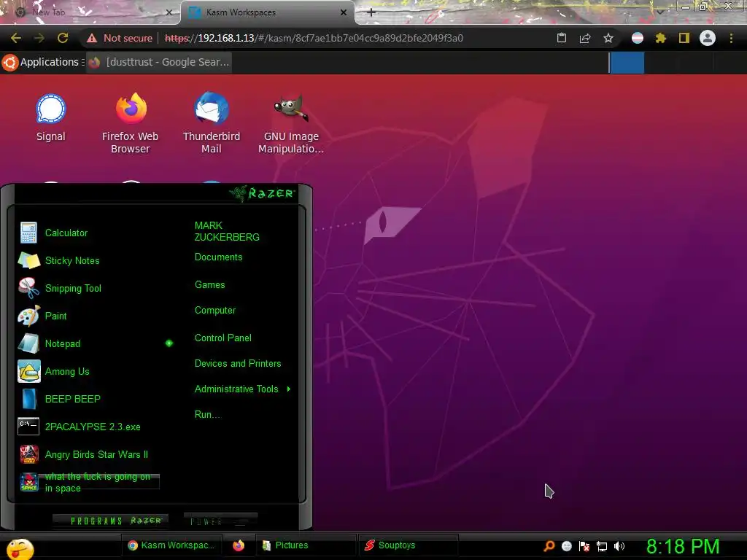Open Games from the start menu
Image resolution: width=747 pixels, height=560 pixels.
tap(209, 285)
